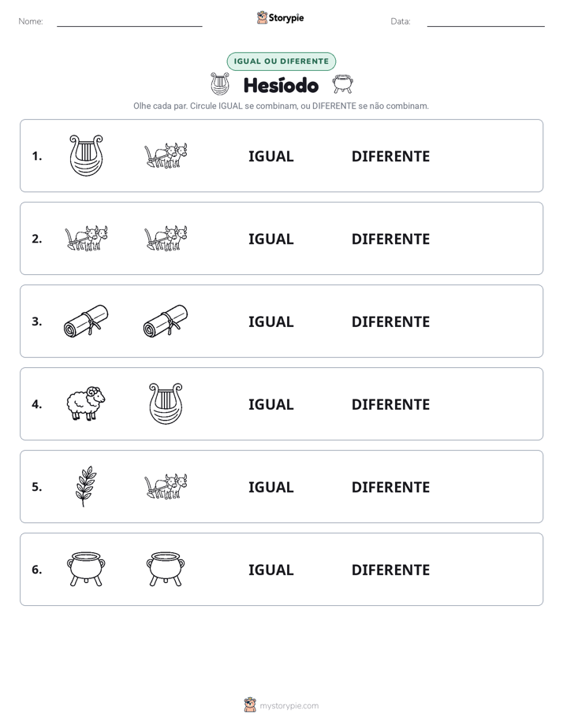563x728 pixels.
Task: Click the left cauldron icon in row 6
Action: pos(86,569)
